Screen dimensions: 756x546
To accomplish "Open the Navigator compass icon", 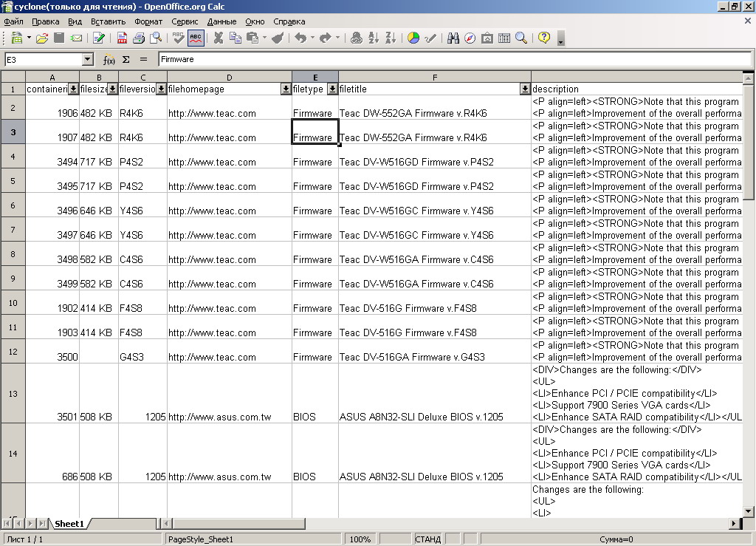I will [470, 38].
